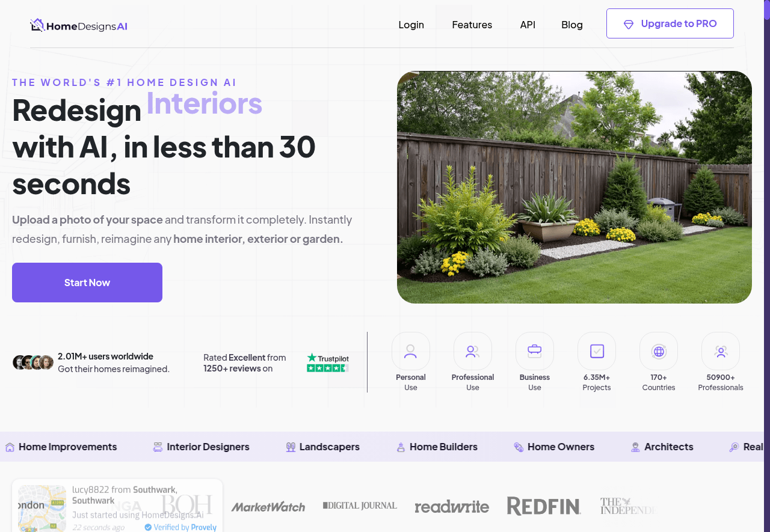Select the Landscapers category icon
The height and width of the screenshot is (532, 770).
(291, 447)
